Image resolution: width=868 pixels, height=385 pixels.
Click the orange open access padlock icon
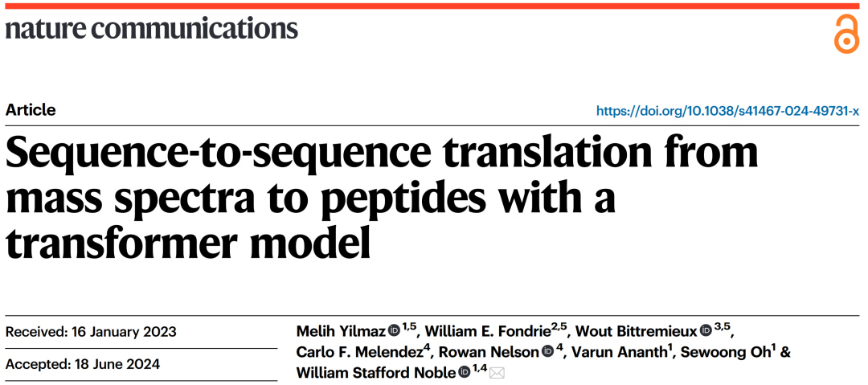click(846, 35)
